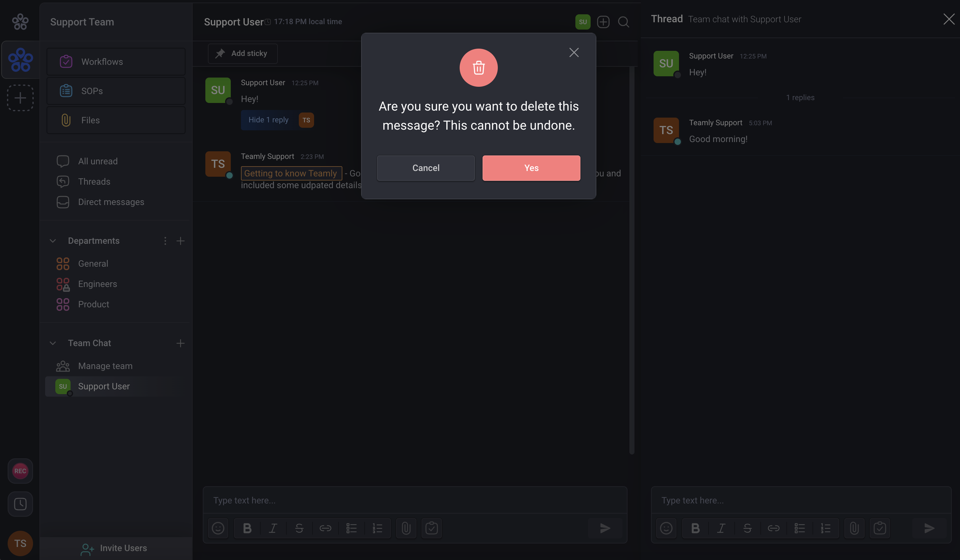Click the send arrow in thread composer
Image resolution: width=960 pixels, height=560 pixels.
pyautogui.click(x=929, y=528)
